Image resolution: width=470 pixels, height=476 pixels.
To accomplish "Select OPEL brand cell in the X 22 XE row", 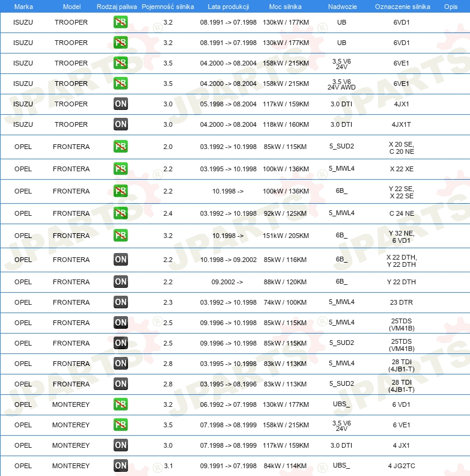I will coord(23,169).
